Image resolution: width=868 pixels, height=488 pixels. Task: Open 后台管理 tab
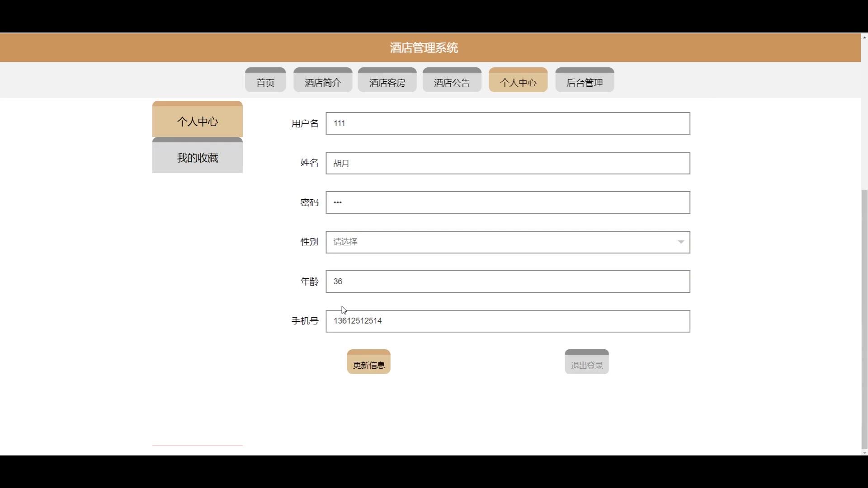point(584,81)
